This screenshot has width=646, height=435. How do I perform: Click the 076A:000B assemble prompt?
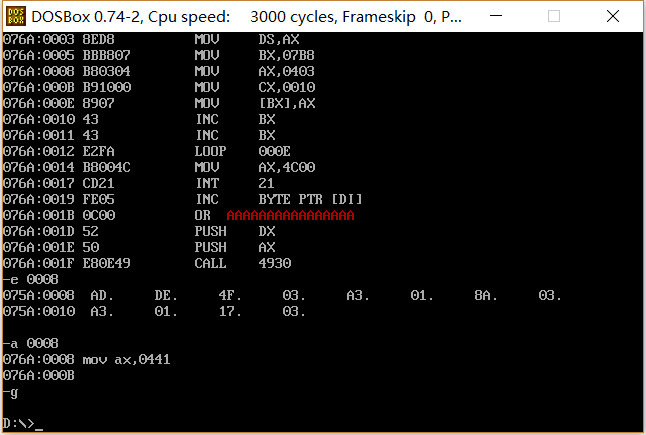click(39, 376)
